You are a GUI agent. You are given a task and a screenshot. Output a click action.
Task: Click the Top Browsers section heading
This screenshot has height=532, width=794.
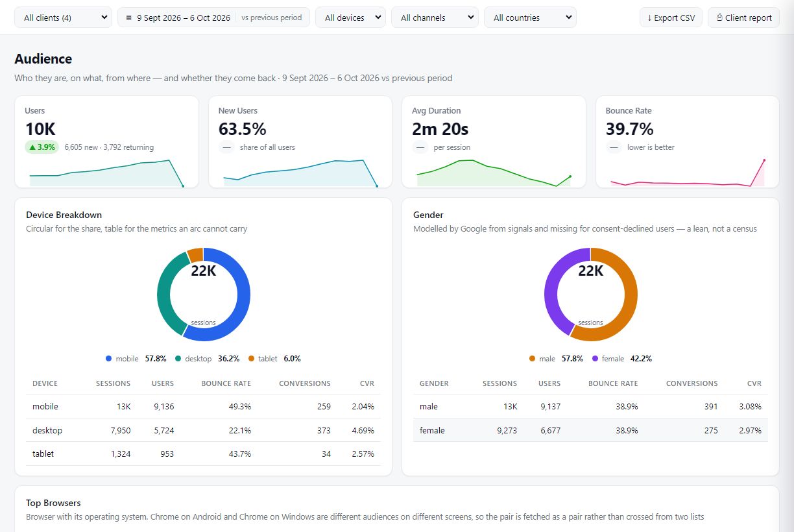pos(53,503)
